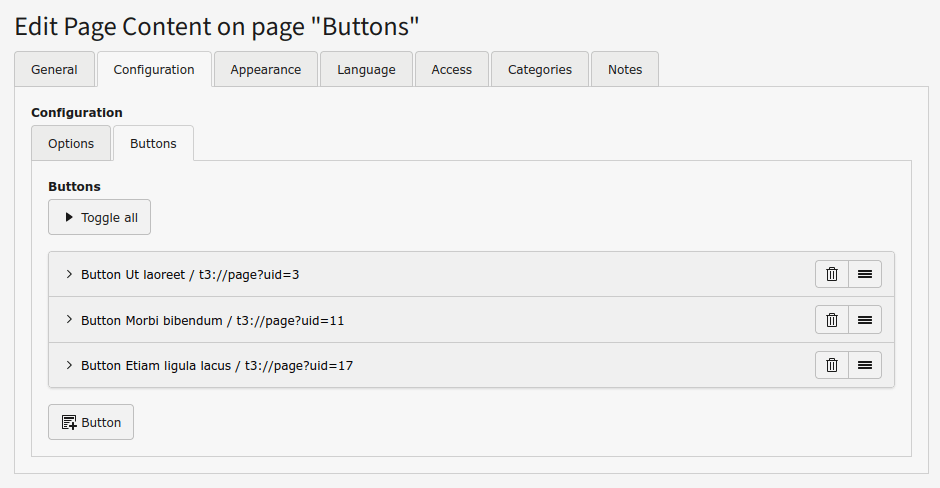The height and width of the screenshot is (488, 940).
Task: Click drag handle for Ut laoreet row
Action: (x=865, y=274)
